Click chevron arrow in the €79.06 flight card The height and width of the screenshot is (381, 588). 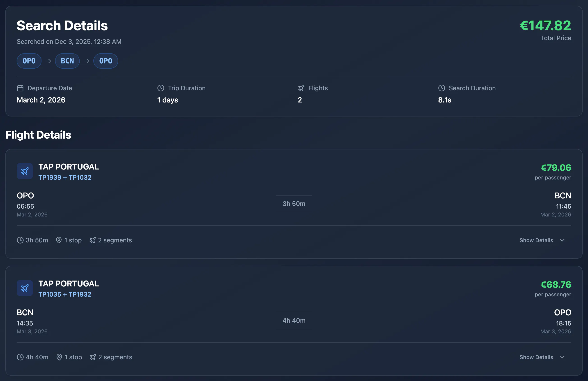[562, 240]
